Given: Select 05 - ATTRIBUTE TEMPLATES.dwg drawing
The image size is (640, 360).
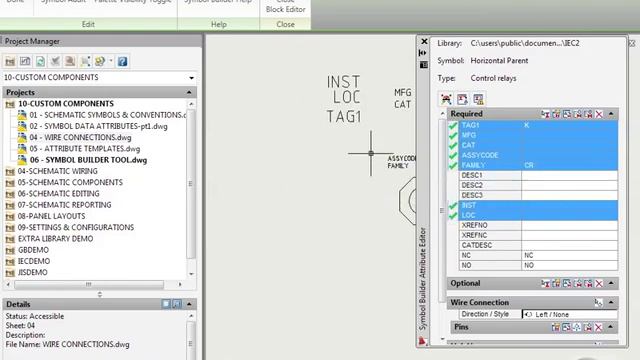Looking at the screenshot, I should pyautogui.click(x=84, y=149).
